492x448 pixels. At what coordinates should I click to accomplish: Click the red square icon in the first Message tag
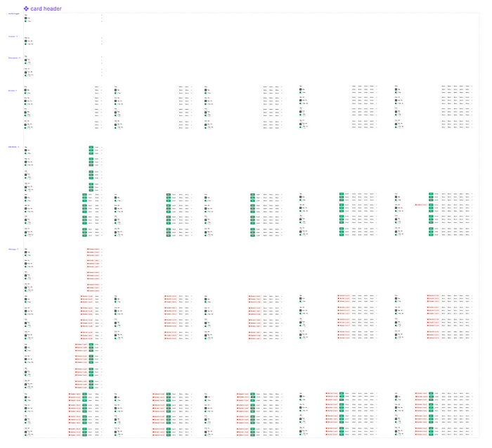(x=88, y=249)
